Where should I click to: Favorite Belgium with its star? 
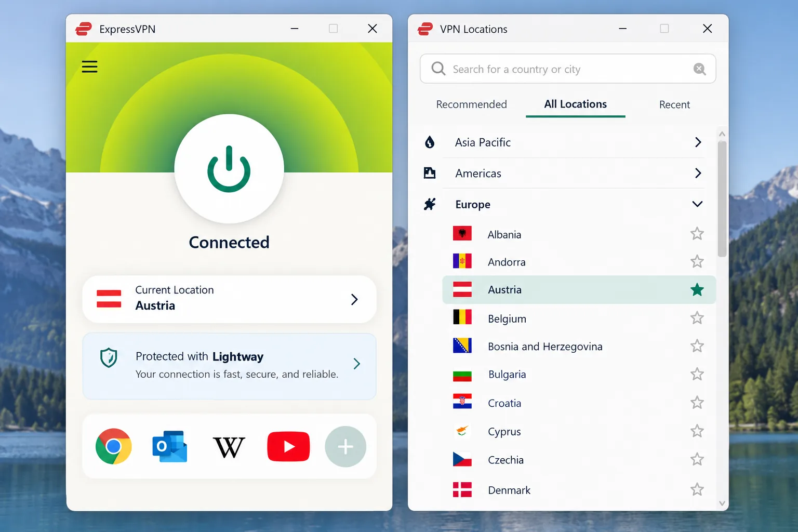tap(697, 318)
